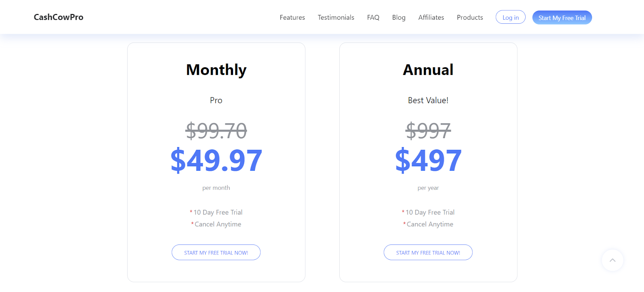Open the Affiliates link
The width and height of the screenshot is (644, 292).
pos(431,18)
